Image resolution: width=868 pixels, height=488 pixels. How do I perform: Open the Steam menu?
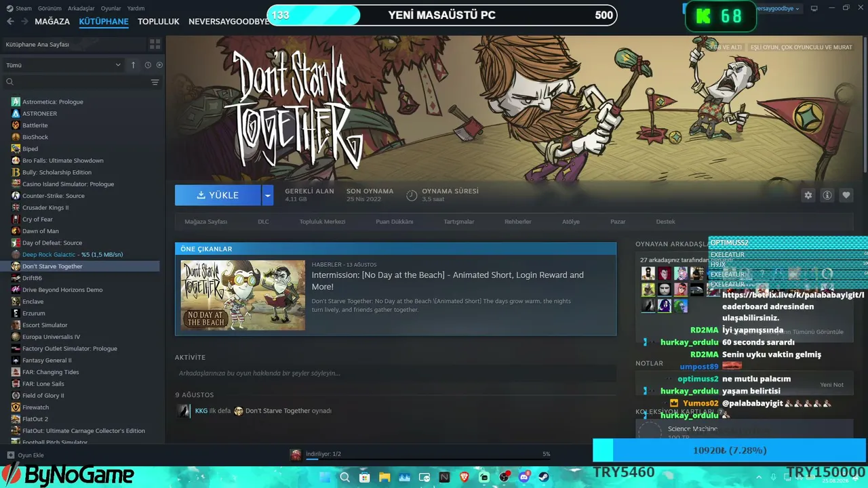point(20,8)
